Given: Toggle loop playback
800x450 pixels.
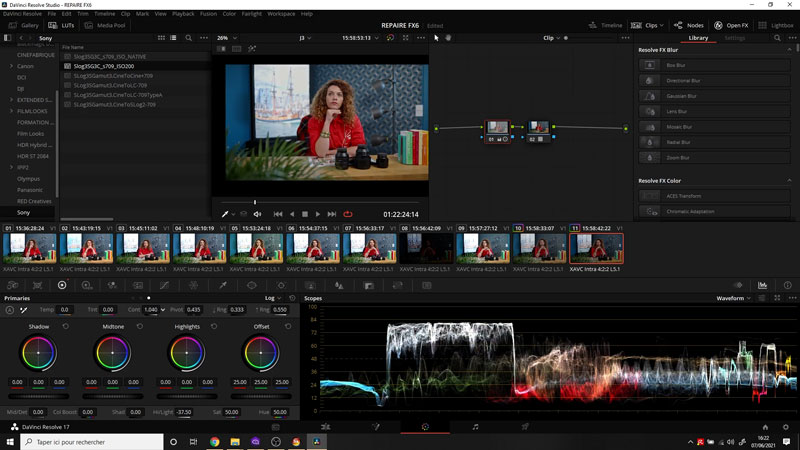Looking at the screenshot, I should (348, 214).
